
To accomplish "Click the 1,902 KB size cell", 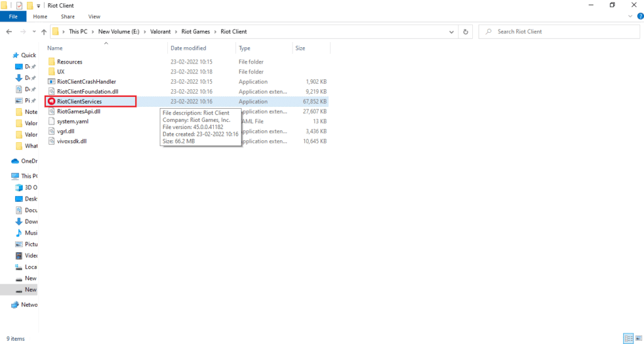I will [316, 82].
